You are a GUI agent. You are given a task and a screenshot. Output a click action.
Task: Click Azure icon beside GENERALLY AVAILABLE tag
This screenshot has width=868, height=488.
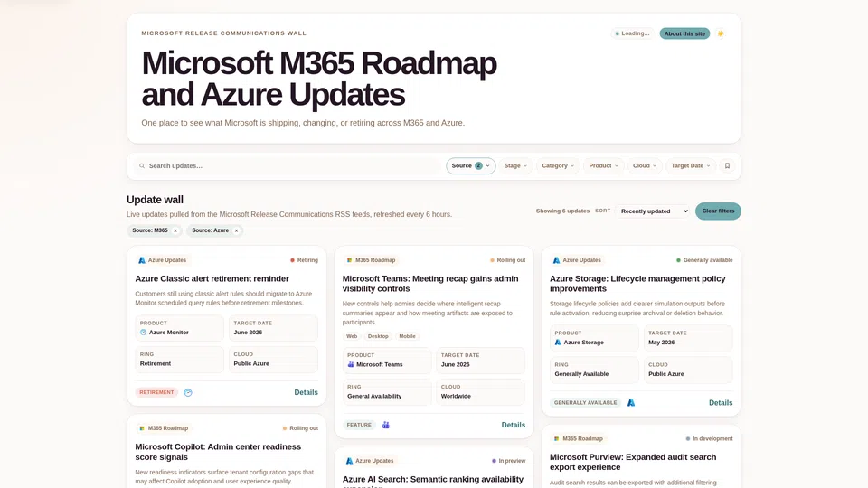click(x=631, y=403)
